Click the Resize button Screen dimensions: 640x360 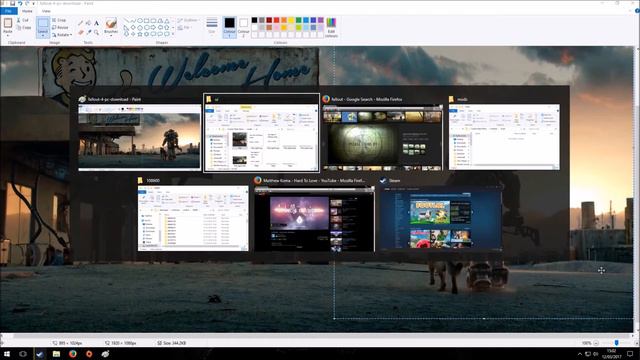(60, 27)
